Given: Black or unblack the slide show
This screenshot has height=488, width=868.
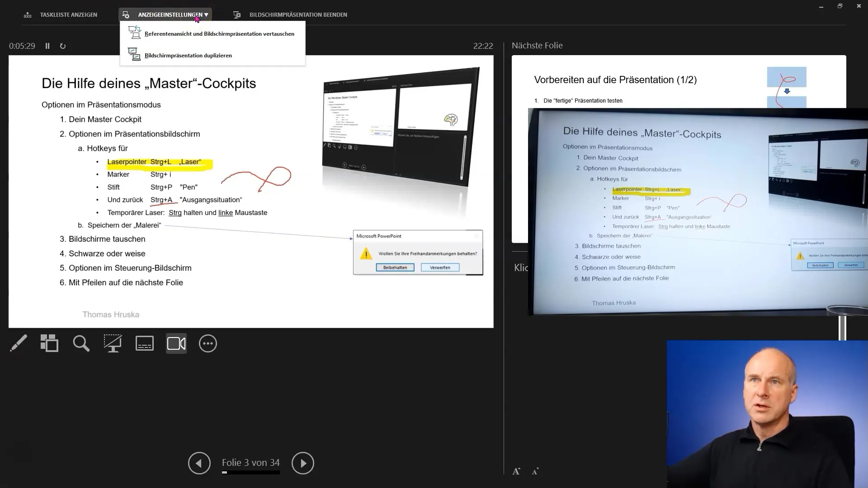Looking at the screenshot, I should (113, 343).
